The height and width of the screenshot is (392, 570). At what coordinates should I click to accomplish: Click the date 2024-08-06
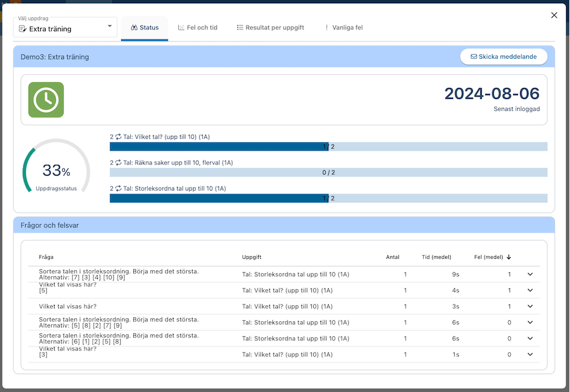[492, 94]
